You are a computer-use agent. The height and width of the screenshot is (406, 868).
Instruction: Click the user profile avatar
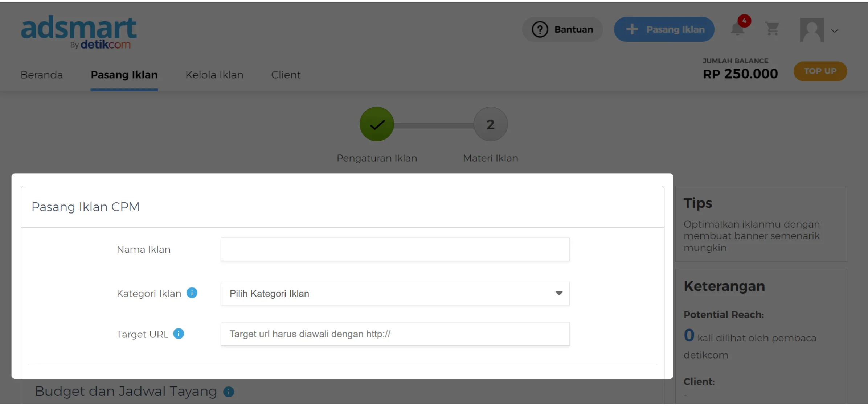pyautogui.click(x=812, y=30)
